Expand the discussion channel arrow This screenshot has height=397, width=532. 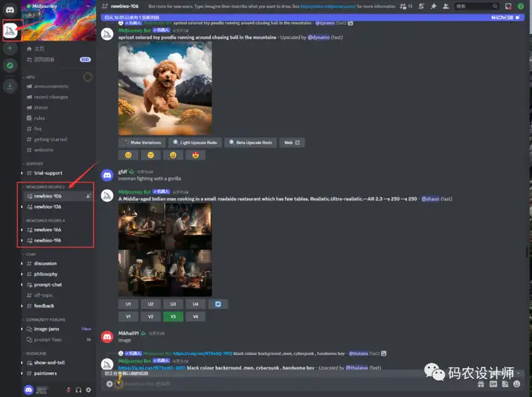[x=22, y=263]
